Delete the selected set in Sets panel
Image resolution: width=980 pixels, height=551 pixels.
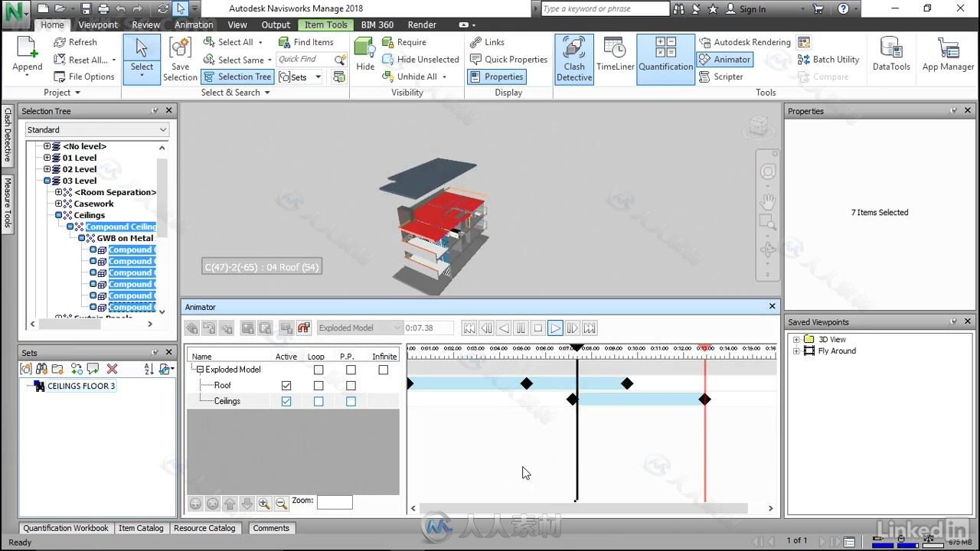pyautogui.click(x=113, y=369)
